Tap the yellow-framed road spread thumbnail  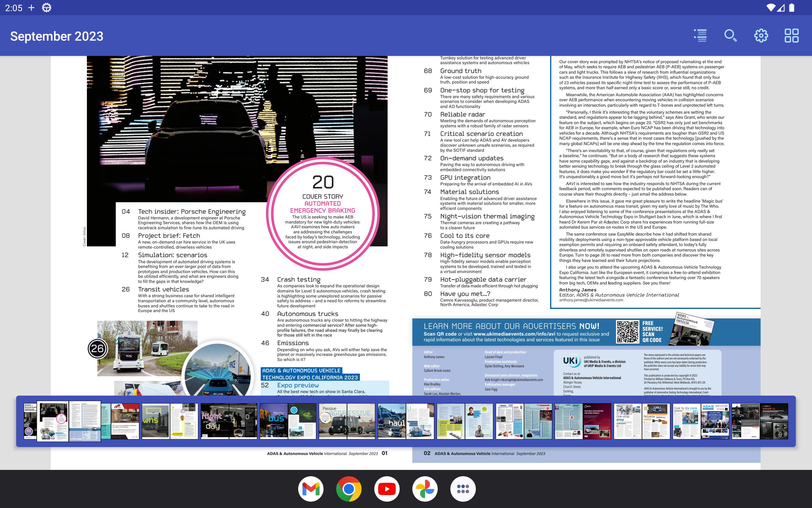coord(170,421)
